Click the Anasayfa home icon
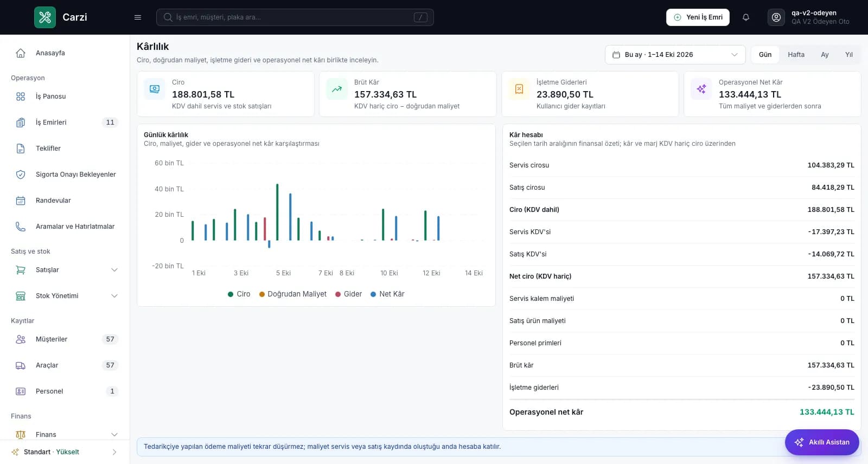Viewport: 868px width, 464px height. pos(21,53)
